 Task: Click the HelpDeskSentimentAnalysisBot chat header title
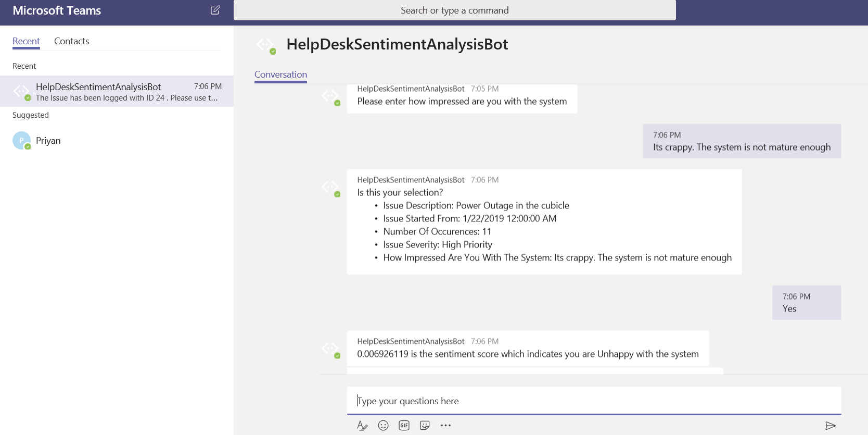(397, 44)
